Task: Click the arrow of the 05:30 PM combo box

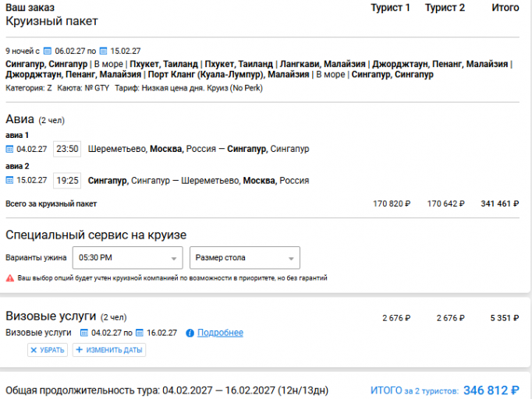Action: coord(174,259)
